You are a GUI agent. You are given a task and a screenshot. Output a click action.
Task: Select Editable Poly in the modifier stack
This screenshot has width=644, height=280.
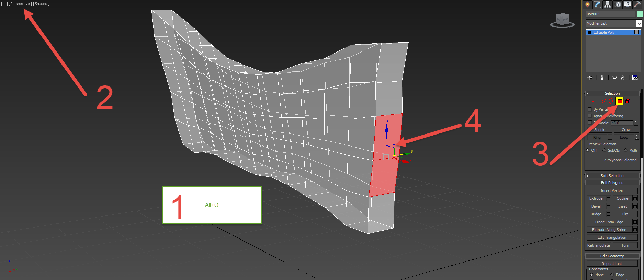tap(613, 32)
